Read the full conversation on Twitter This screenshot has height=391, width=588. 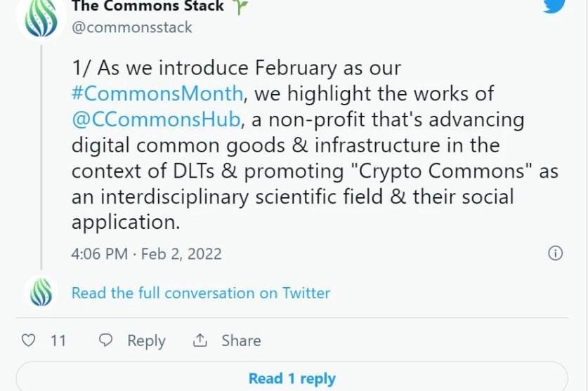tap(201, 293)
